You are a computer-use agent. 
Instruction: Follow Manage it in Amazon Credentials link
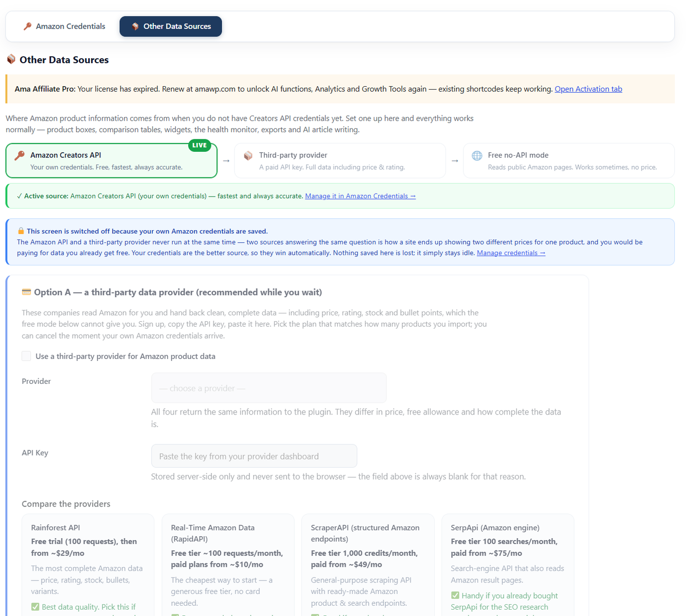tap(360, 196)
